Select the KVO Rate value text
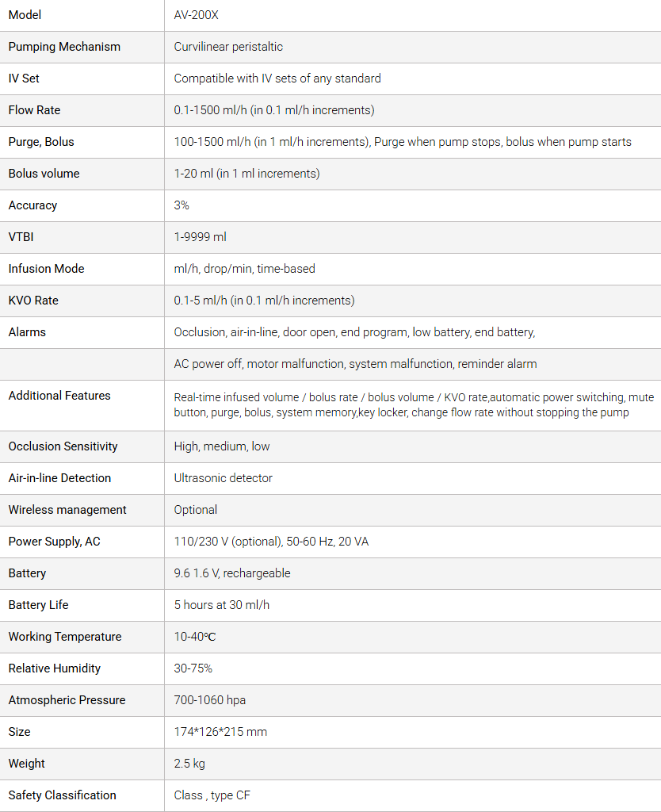This screenshot has width=661, height=812. tap(264, 301)
